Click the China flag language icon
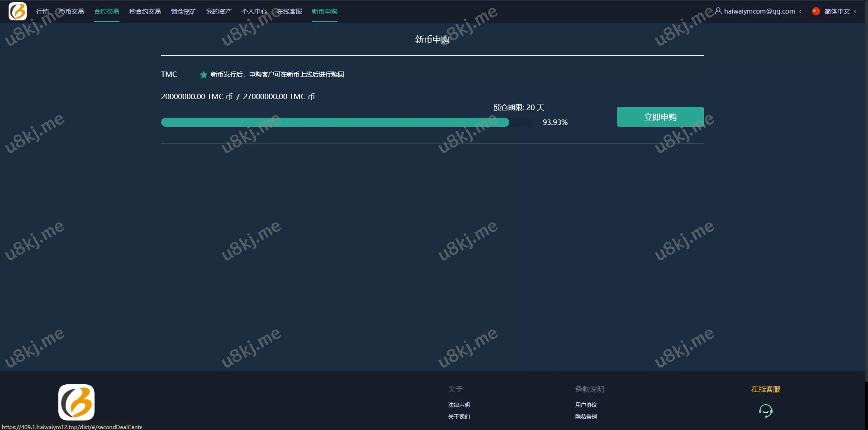This screenshot has height=430, width=868. [816, 11]
